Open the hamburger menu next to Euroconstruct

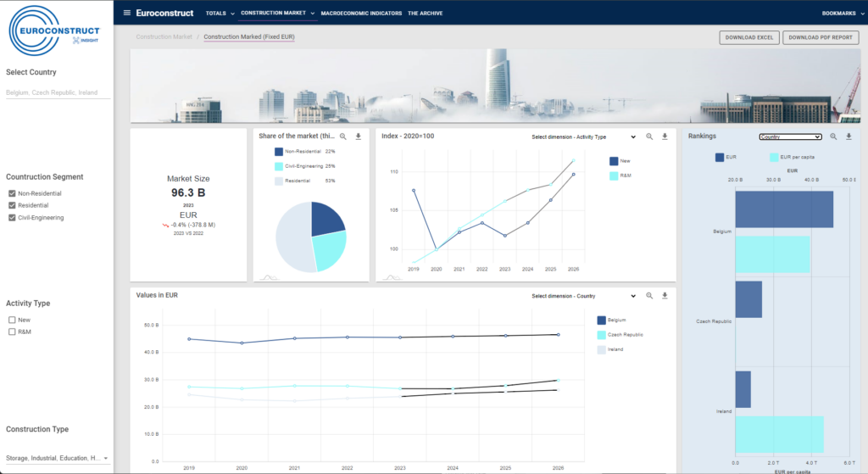[127, 13]
